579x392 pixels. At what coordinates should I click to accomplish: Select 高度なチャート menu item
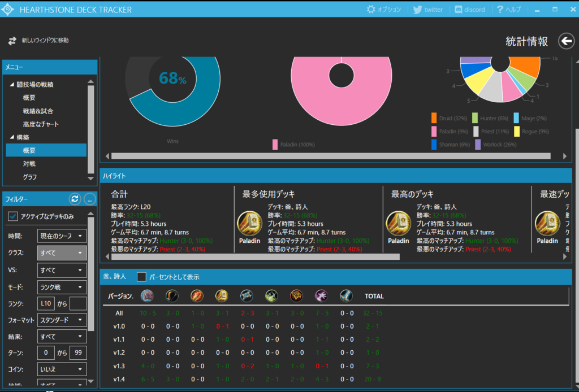(41, 124)
